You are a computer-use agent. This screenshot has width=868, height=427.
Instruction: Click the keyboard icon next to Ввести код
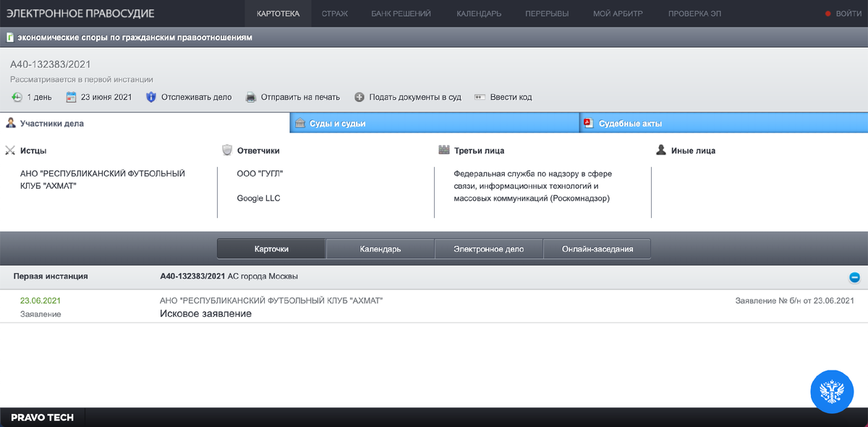(479, 96)
